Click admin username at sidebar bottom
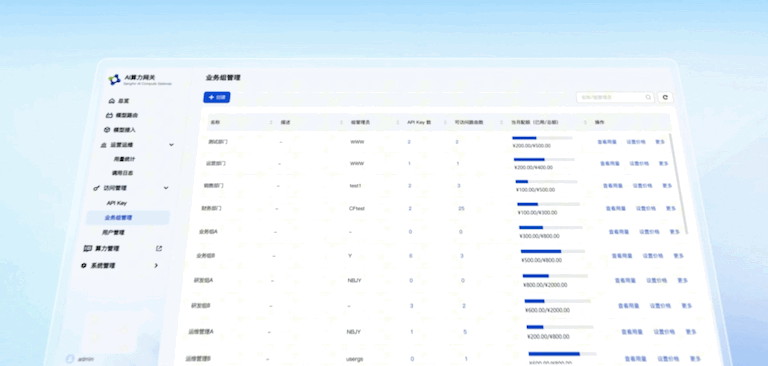Screen dimensions: 768x366 pyautogui.click(x=86, y=359)
